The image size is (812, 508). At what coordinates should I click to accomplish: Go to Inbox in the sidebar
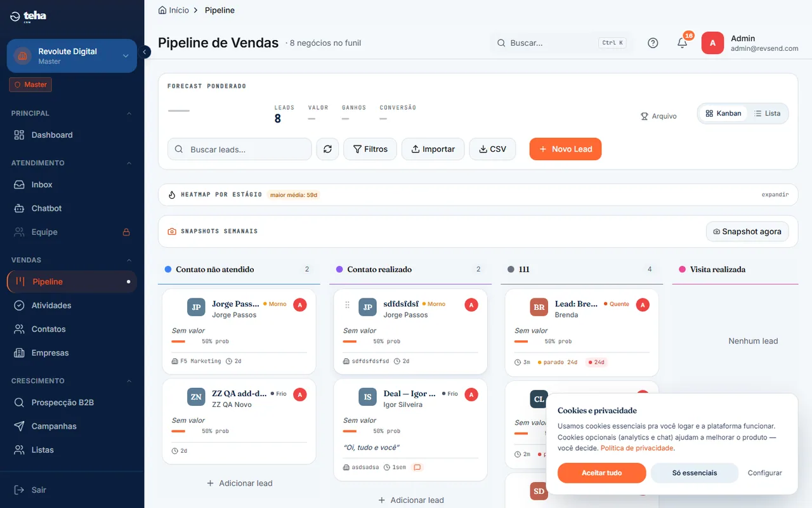pyautogui.click(x=72, y=185)
